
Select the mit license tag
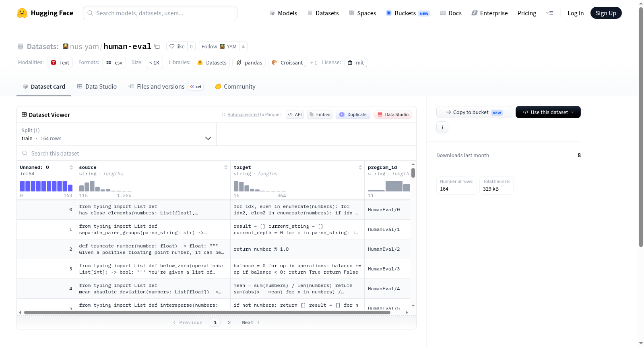(356, 62)
